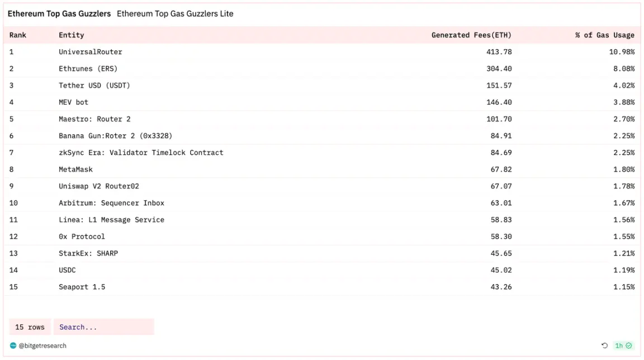Sort by the Entity column header
The height and width of the screenshot is (360, 644).
point(72,35)
